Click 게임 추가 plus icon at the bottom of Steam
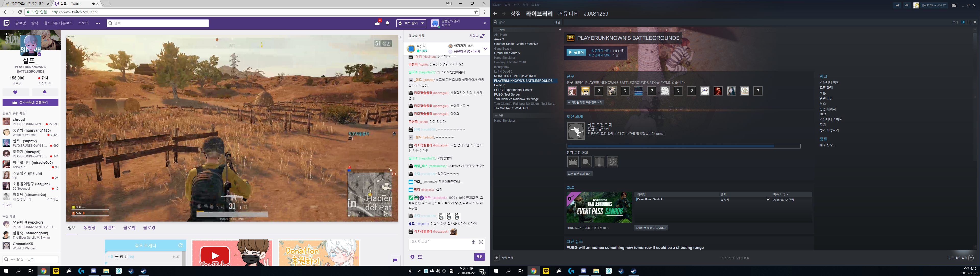Image resolution: width=980 pixels, height=276 pixels. click(x=496, y=258)
